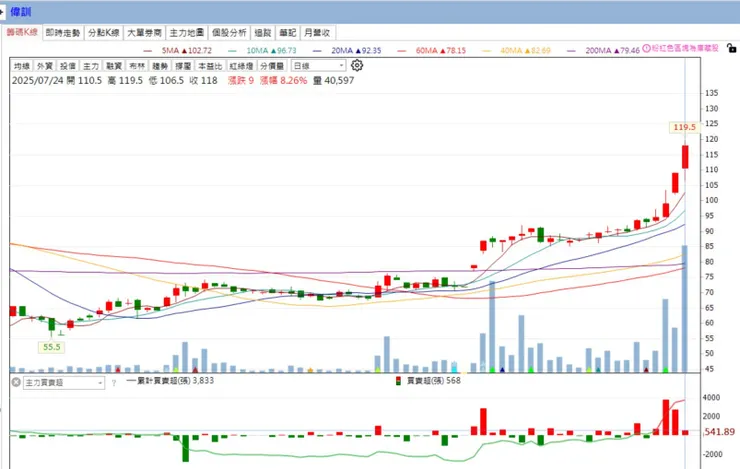Click the 541.89 indicator value label

pyautogui.click(x=719, y=432)
